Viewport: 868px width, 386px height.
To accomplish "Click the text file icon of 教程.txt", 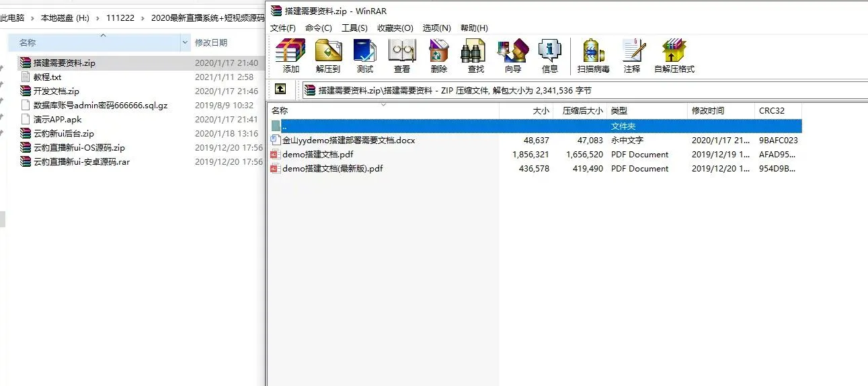I will [x=26, y=77].
